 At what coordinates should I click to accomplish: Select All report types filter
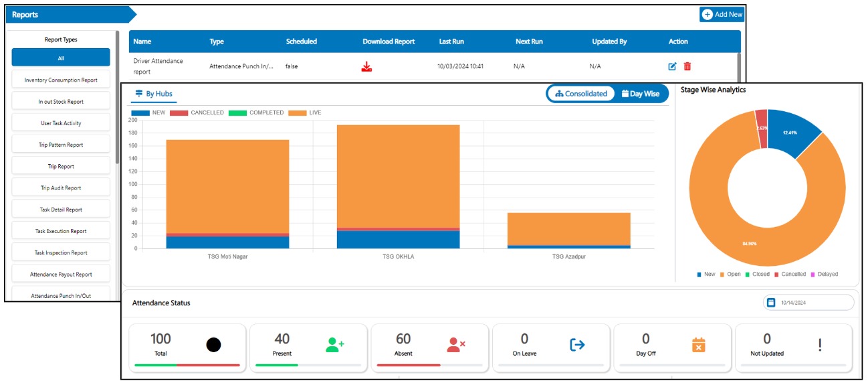coord(61,58)
